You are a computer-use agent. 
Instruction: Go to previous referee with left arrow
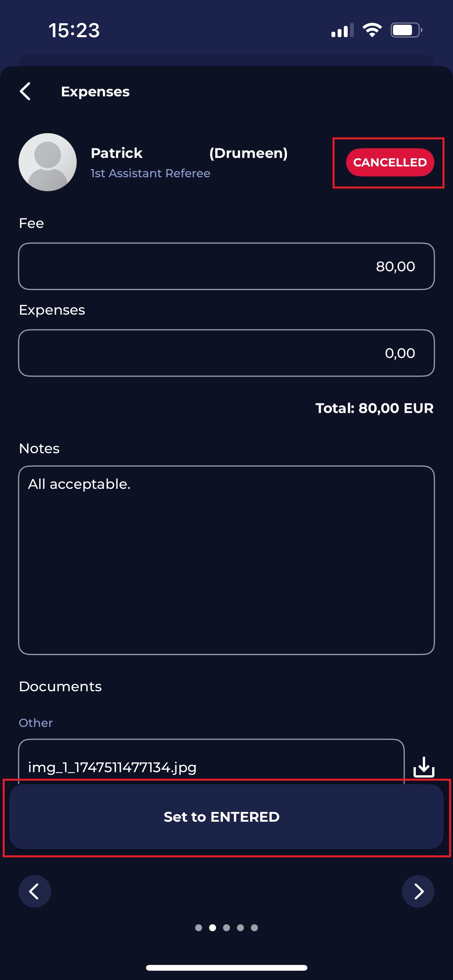pos(35,891)
